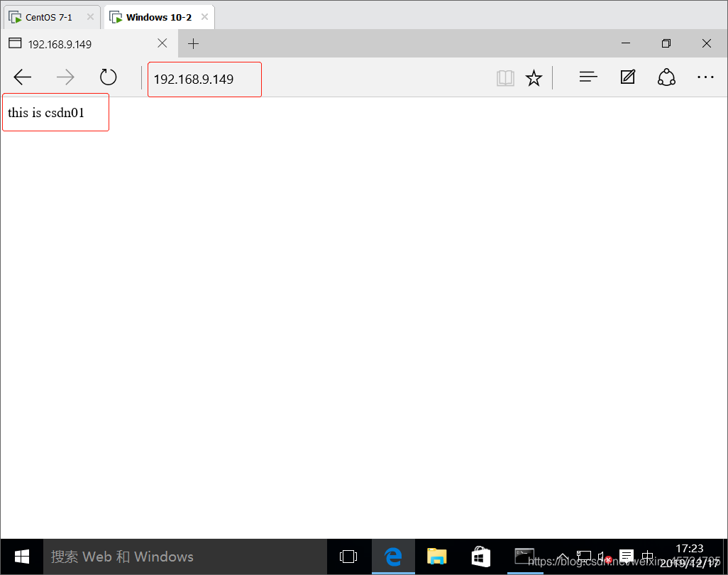The image size is (728, 575).
Task: Open Command Prompt on taskbar
Action: 524,557
